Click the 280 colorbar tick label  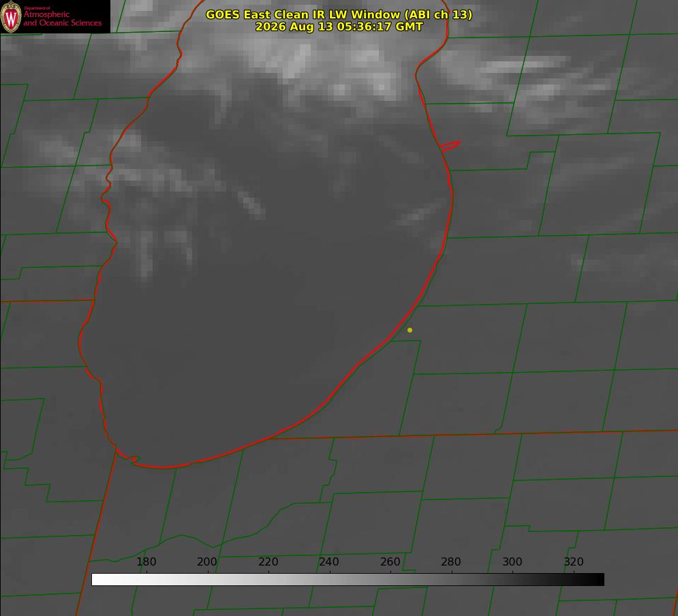point(451,561)
